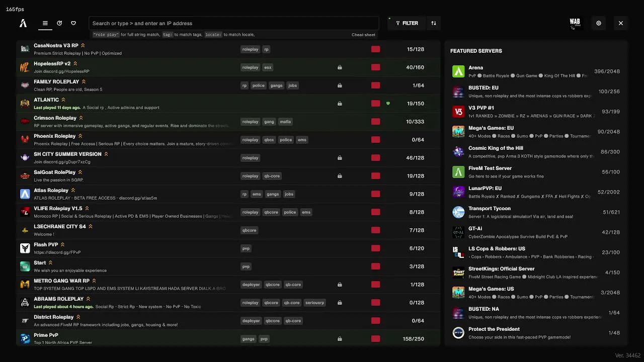
Task: Select the 'esx' tag on HopelessRP v2
Action: pos(268,67)
